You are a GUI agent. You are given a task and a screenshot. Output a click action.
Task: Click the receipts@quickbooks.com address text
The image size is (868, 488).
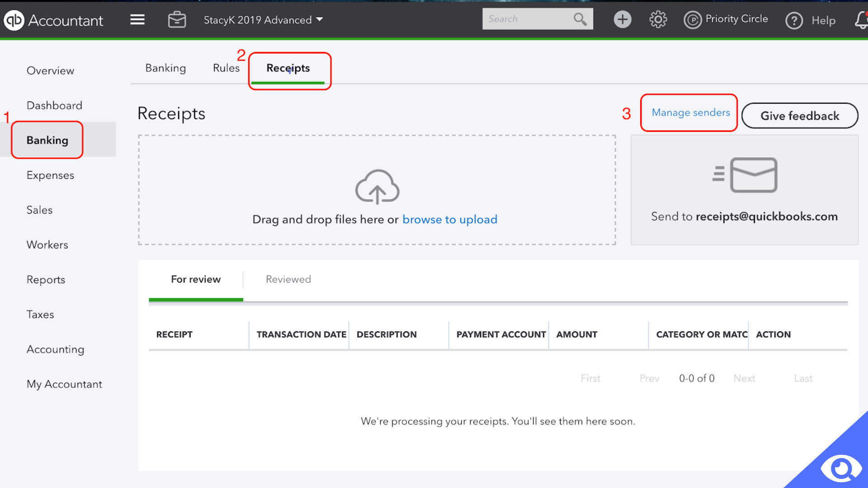[767, 217]
